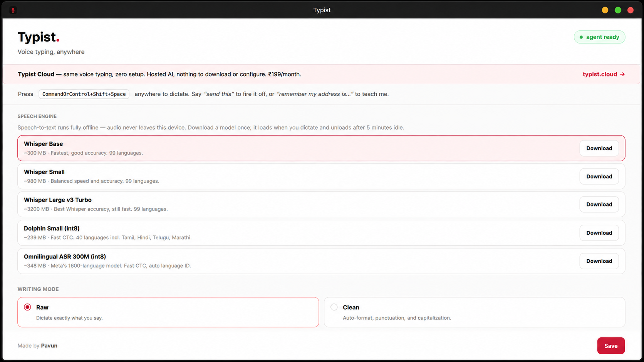Screen dimensions: 644x362
Task: Click 'Auto-format, punctuation, and capitalization.' text
Action: 397,318
